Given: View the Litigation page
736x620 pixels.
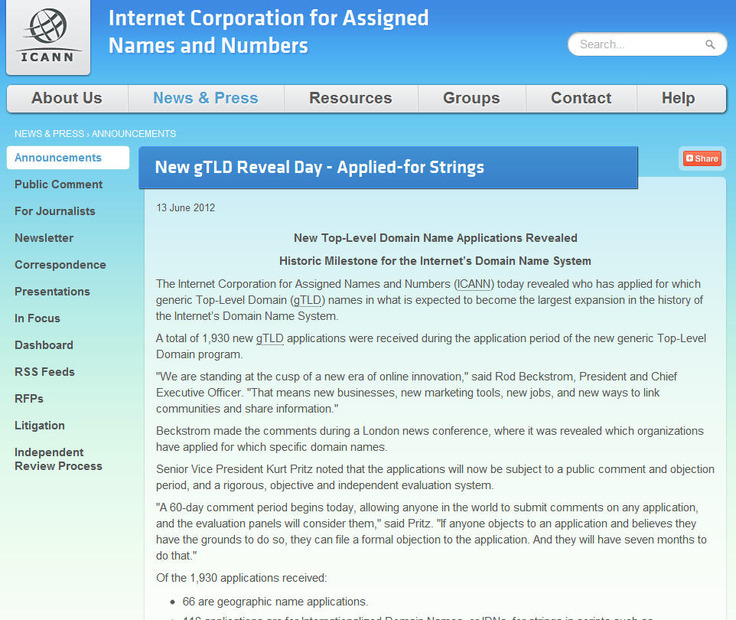Looking at the screenshot, I should coord(39,425).
